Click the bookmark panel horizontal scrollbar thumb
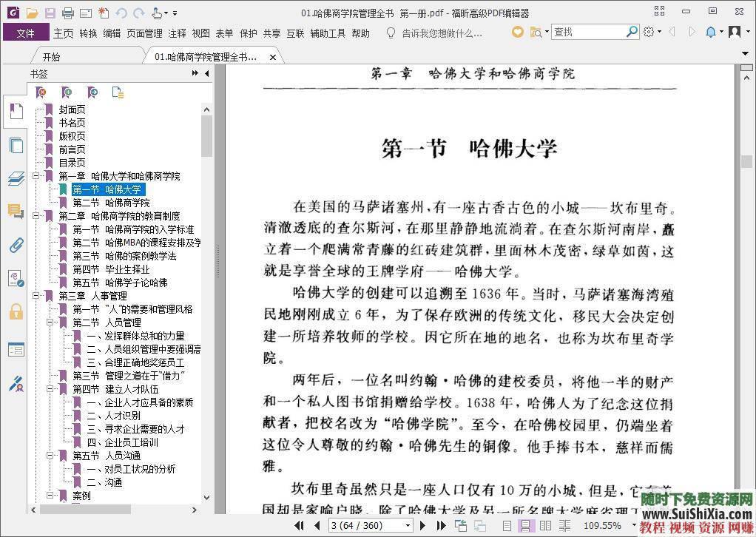 (x=85, y=510)
